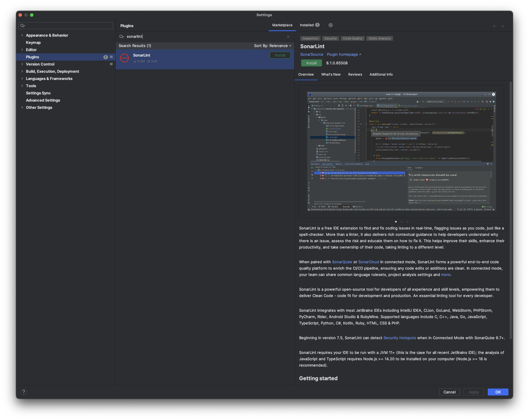Open the SonarSource vendor link

[x=312, y=54]
